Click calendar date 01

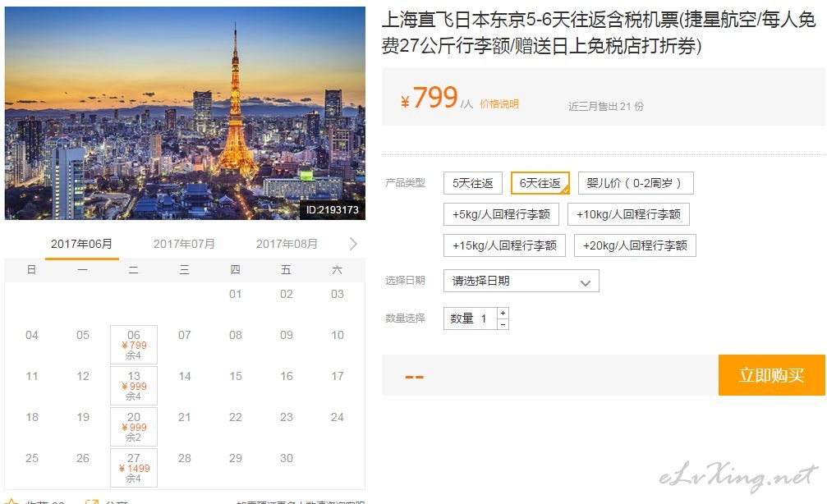235,294
